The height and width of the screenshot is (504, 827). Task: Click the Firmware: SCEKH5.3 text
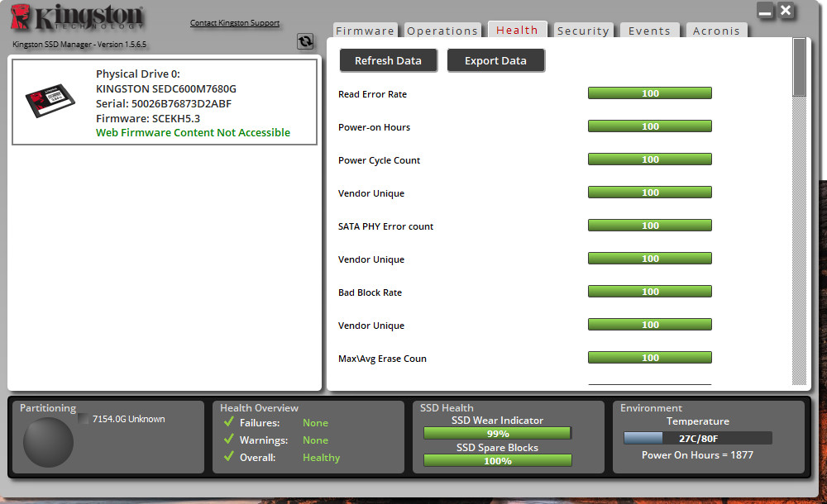point(148,119)
